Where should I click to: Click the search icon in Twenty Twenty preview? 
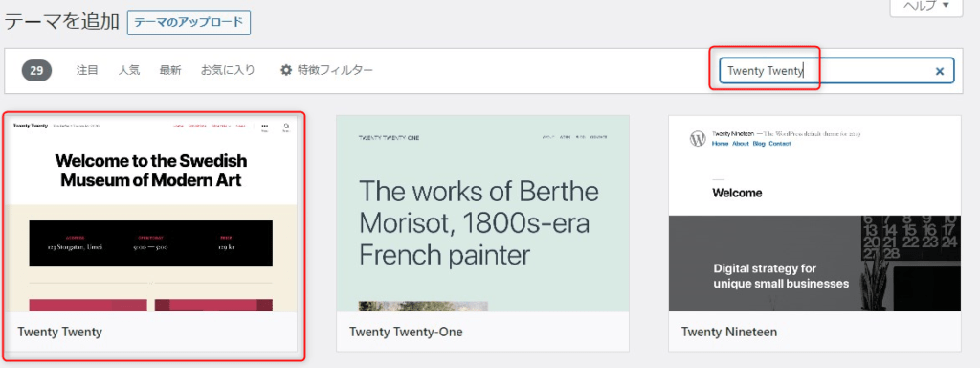point(286,126)
